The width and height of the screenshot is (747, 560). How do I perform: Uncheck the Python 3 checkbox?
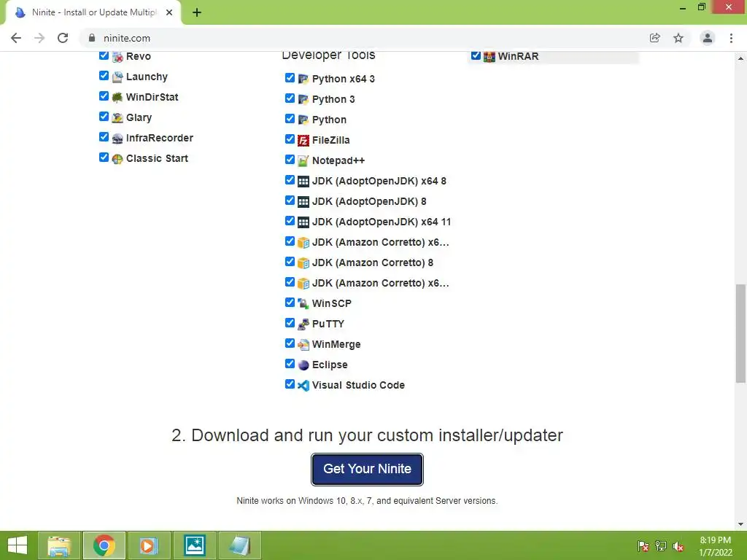[290, 98]
